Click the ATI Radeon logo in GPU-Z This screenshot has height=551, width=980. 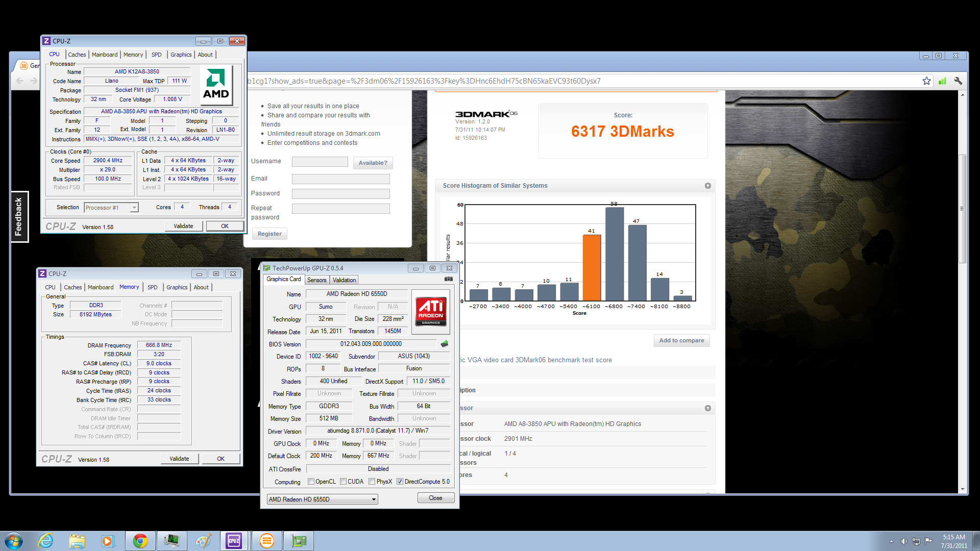pos(431,311)
